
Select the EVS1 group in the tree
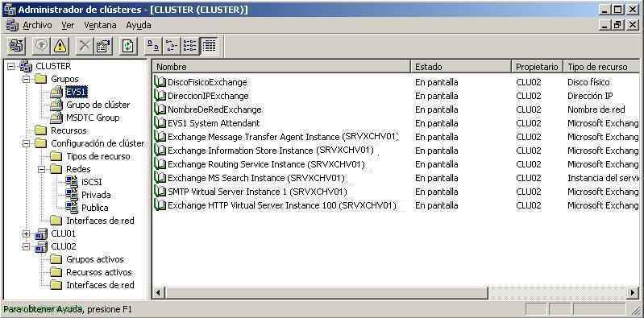click(77, 92)
